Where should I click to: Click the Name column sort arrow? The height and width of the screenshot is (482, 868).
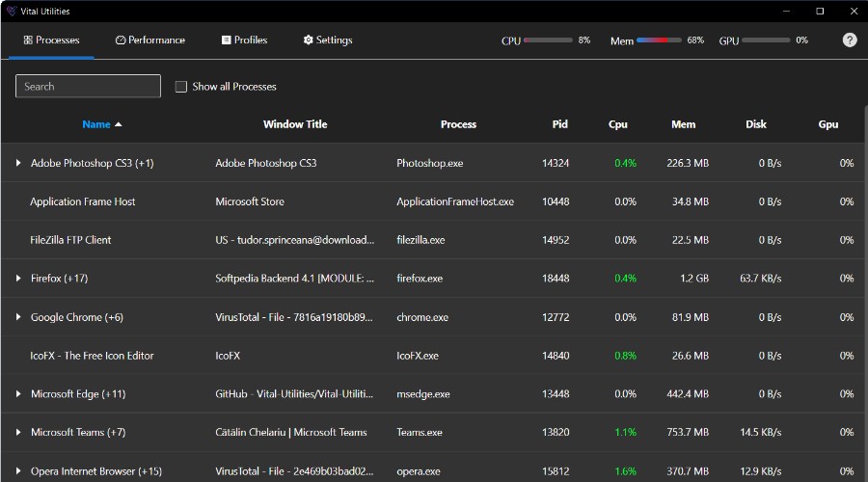coord(118,124)
